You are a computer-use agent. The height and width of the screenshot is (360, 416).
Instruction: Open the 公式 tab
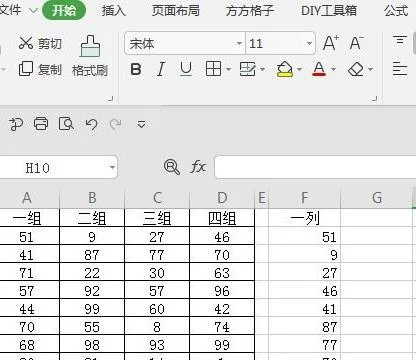click(x=396, y=11)
